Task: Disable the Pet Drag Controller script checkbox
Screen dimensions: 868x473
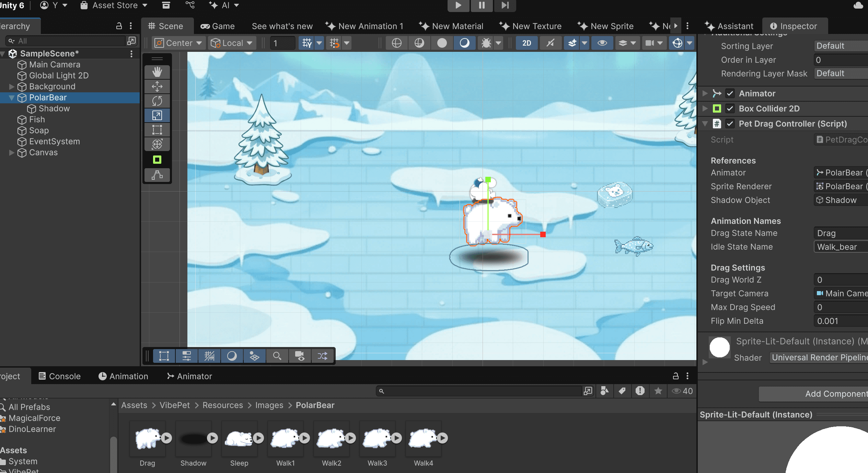Action: click(730, 124)
